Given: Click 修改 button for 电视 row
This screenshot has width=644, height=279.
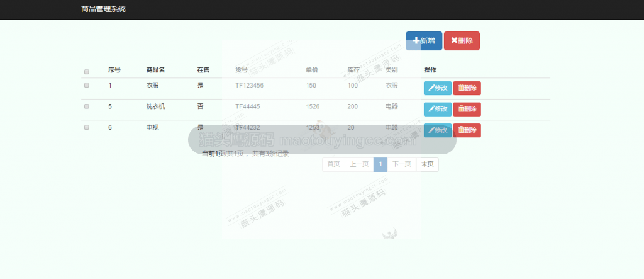Looking at the screenshot, I should tap(438, 130).
